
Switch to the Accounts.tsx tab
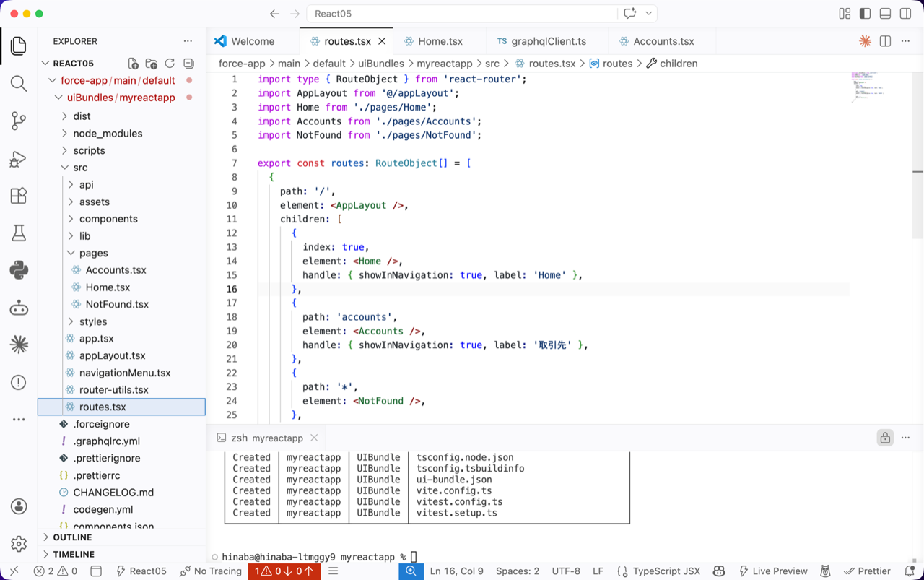point(663,41)
